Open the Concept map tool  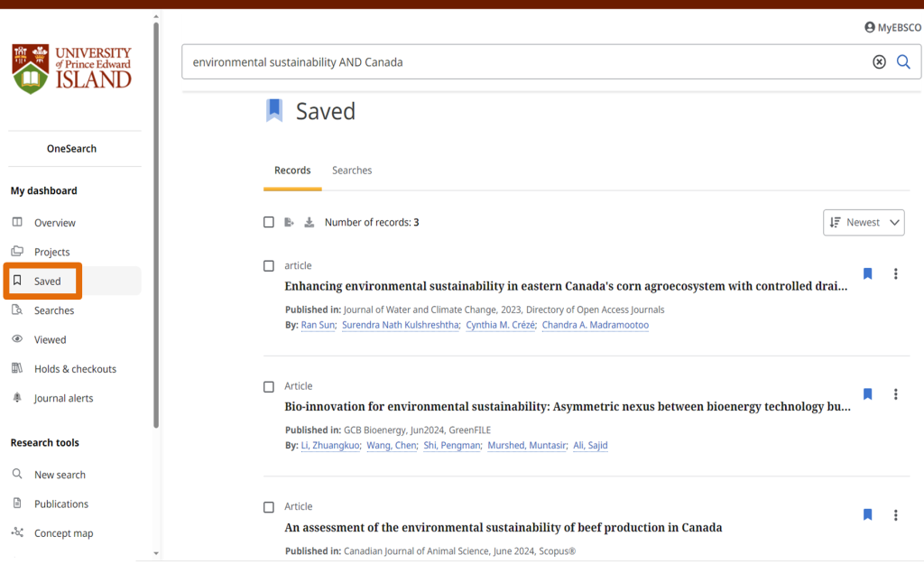(61, 532)
